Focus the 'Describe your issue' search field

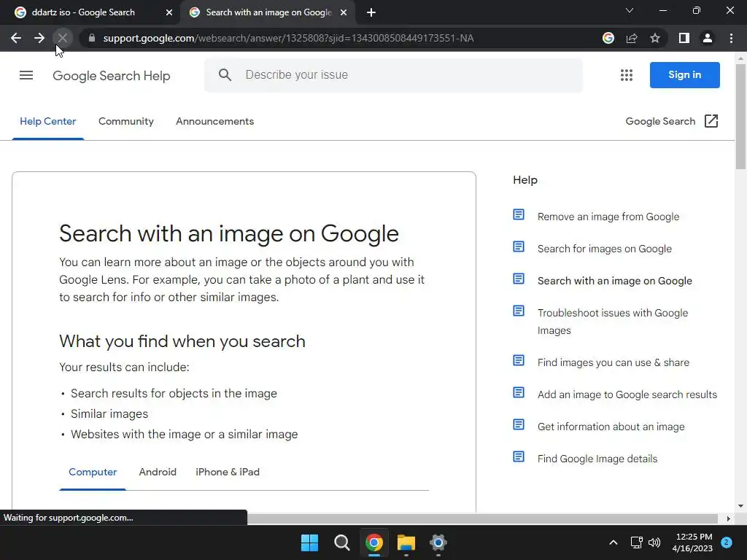(x=393, y=75)
